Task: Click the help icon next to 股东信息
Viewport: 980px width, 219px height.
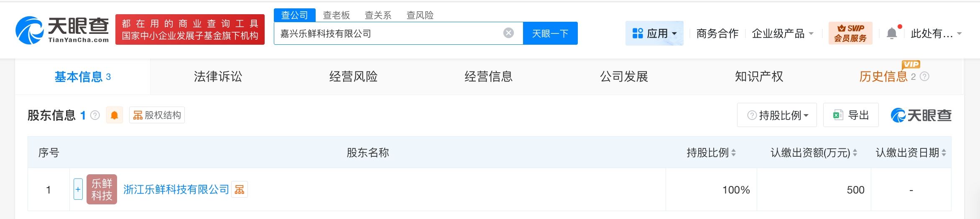Action: pyautogui.click(x=95, y=115)
